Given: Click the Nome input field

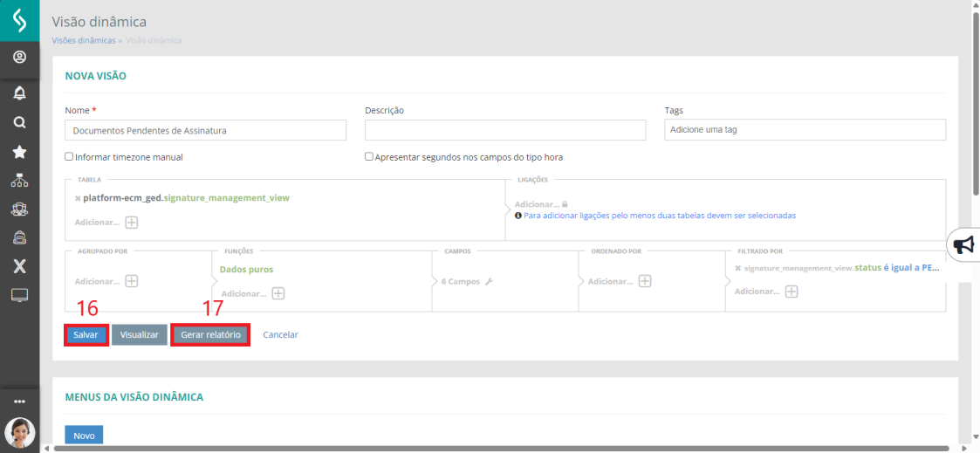Looking at the screenshot, I should pyautogui.click(x=206, y=131).
